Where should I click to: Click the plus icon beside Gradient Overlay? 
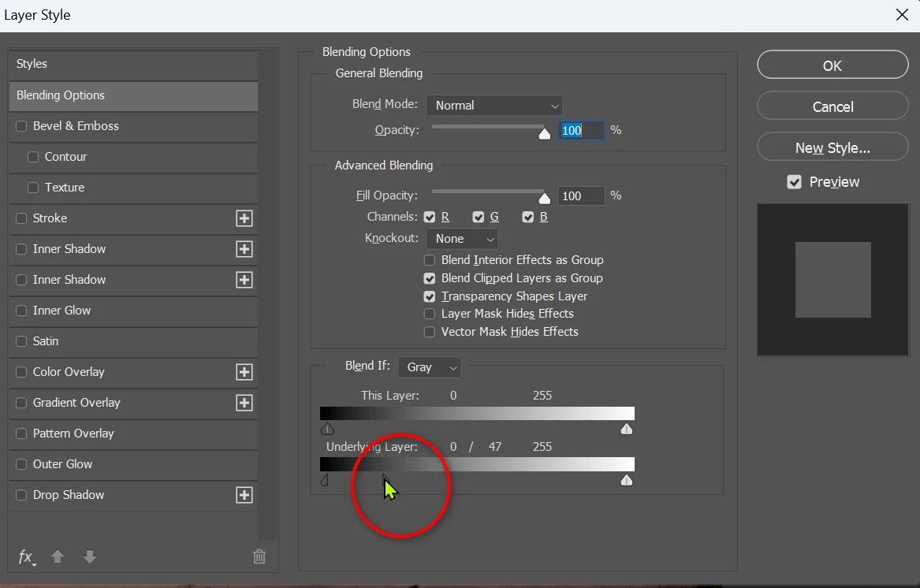tap(244, 403)
